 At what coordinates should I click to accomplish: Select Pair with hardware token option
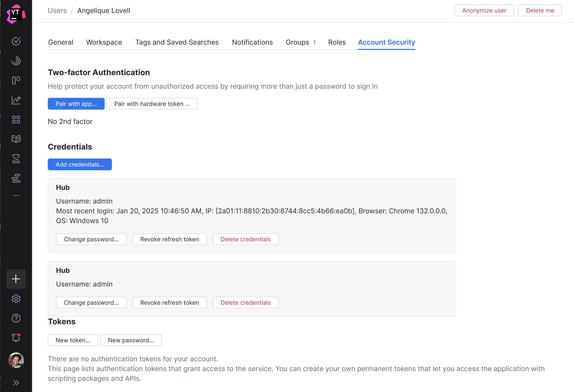152,104
